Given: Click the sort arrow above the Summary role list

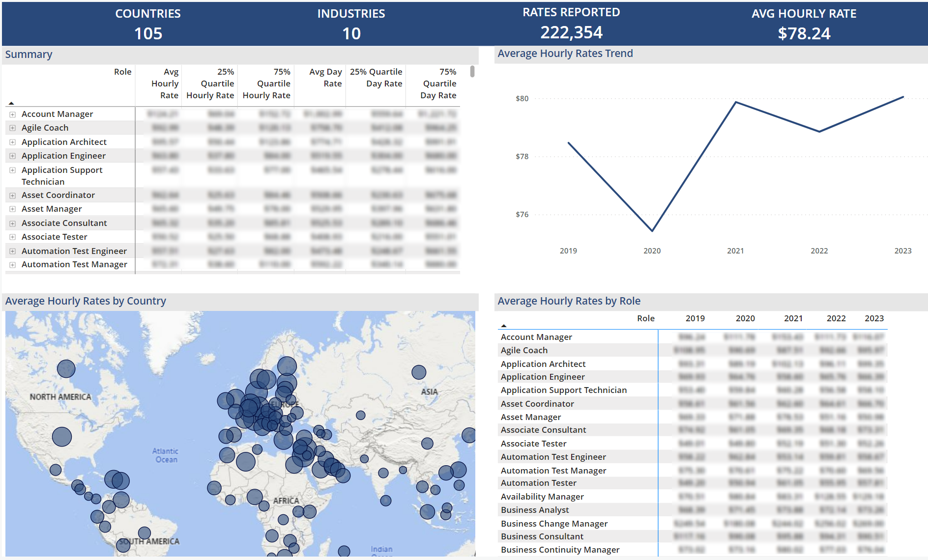Looking at the screenshot, I should (x=11, y=103).
